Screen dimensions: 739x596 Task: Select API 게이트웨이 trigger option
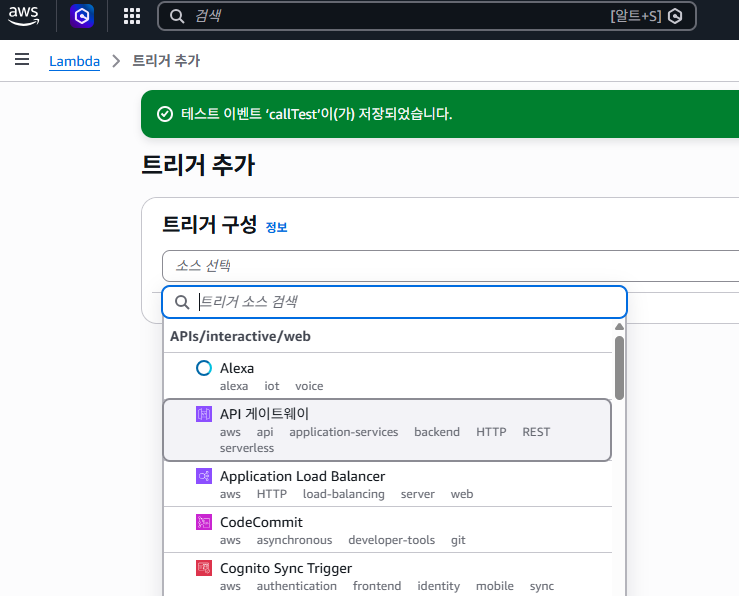[387, 430]
